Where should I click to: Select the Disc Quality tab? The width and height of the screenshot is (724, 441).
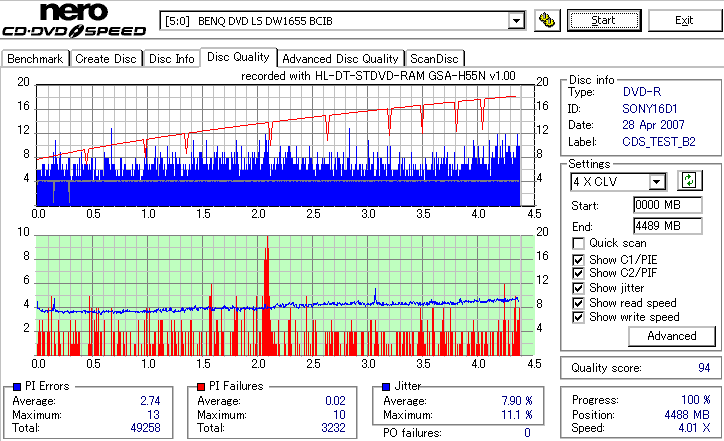pyautogui.click(x=238, y=57)
